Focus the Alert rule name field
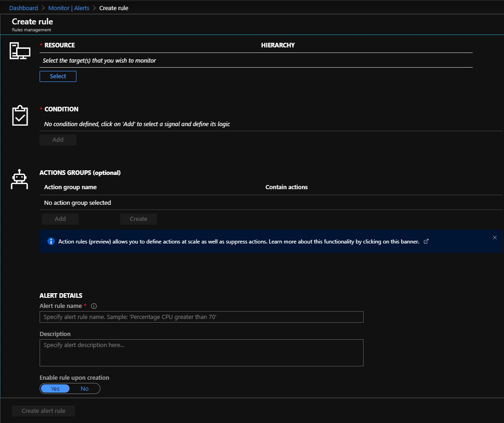Image resolution: width=504 pixels, height=423 pixels. pos(202,317)
